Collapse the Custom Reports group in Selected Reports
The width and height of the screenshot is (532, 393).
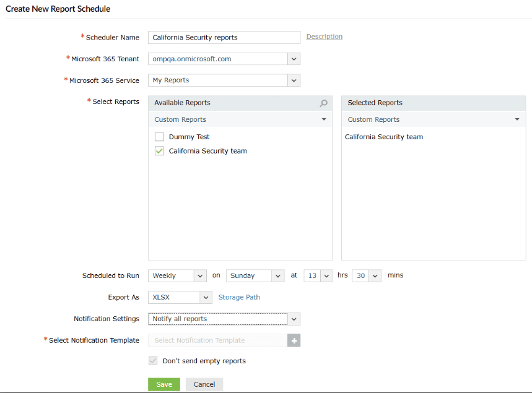[x=517, y=119]
